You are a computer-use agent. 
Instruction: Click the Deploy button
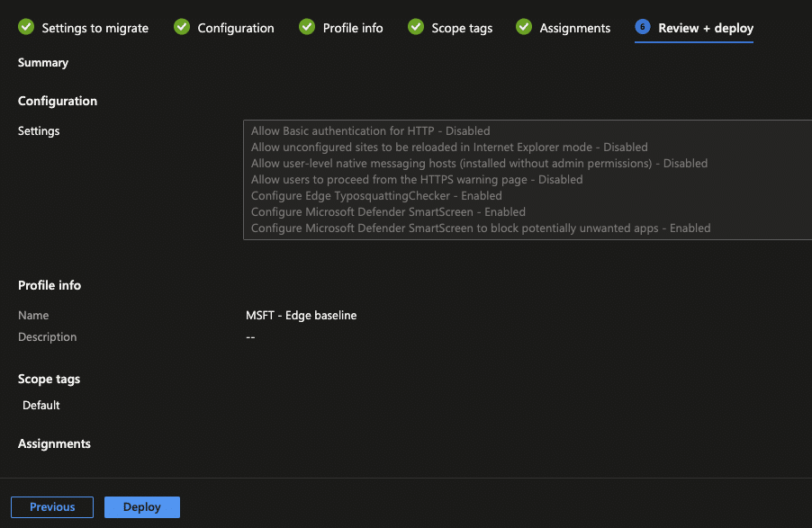tap(141, 506)
